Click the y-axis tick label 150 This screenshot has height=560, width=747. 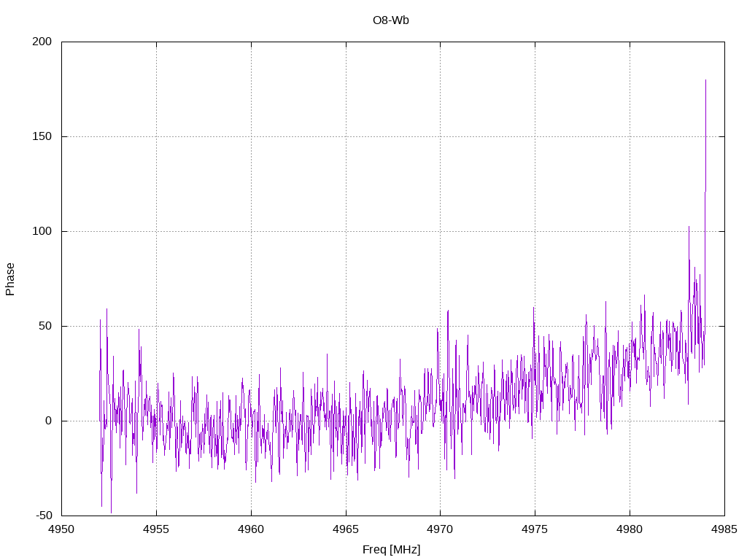(x=42, y=136)
